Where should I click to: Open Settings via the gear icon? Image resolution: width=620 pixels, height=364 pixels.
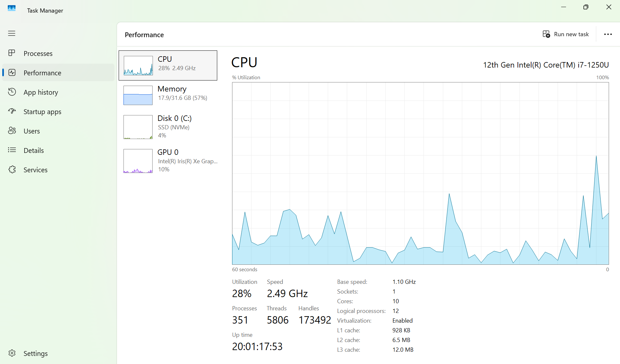pyautogui.click(x=12, y=353)
